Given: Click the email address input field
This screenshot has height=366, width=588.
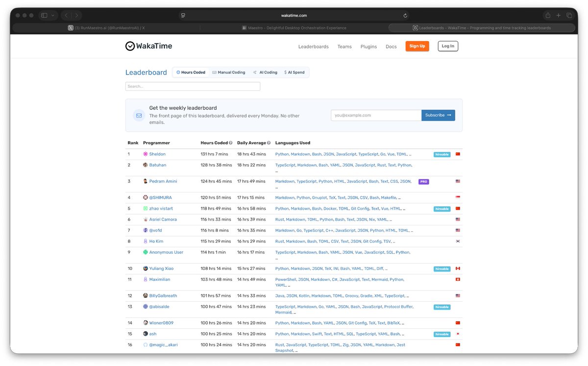Looking at the screenshot, I should click(376, 115).
